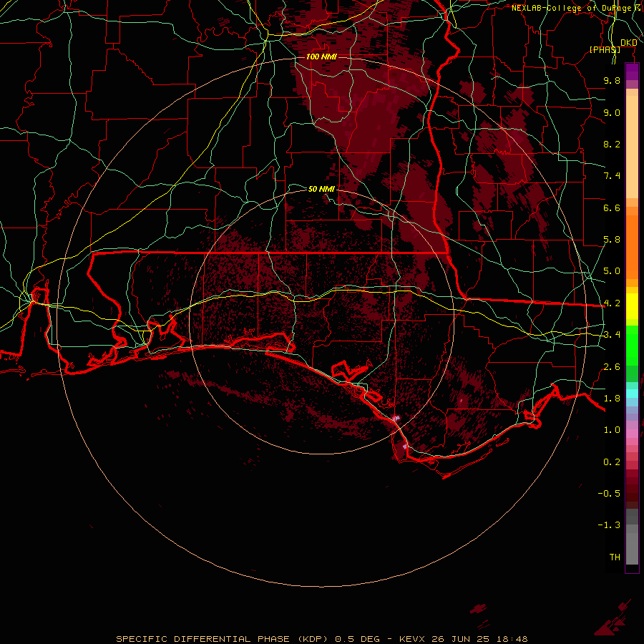This screenshot has height=644, width=644.
Task: Click the 8.2 legend value
Action: click(612, 144)
